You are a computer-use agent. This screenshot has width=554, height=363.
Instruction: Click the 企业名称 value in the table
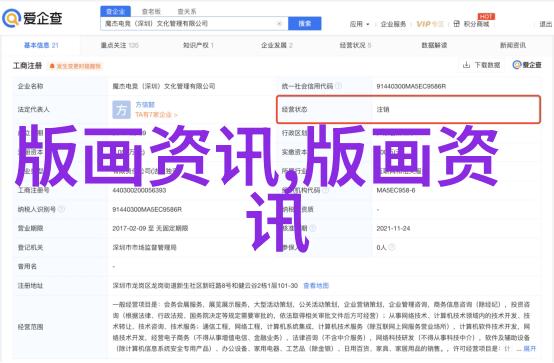pyautogui.click(x=164, y=86)
